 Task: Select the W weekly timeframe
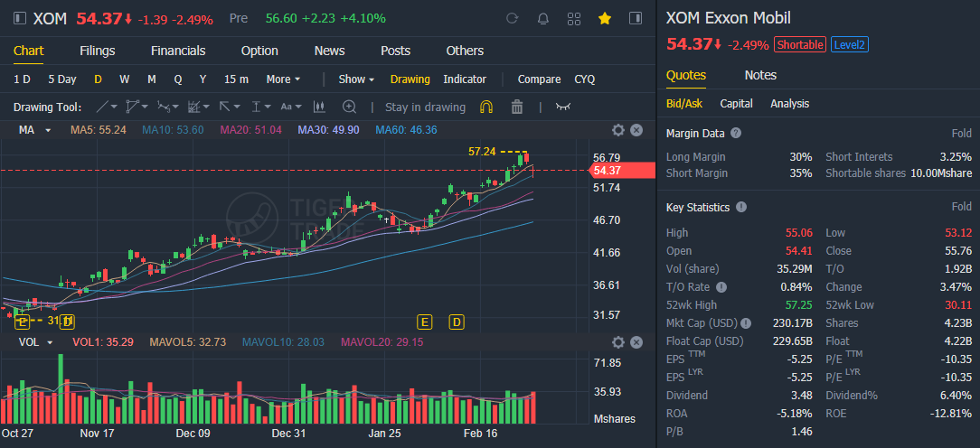click(x=125, y=79)
